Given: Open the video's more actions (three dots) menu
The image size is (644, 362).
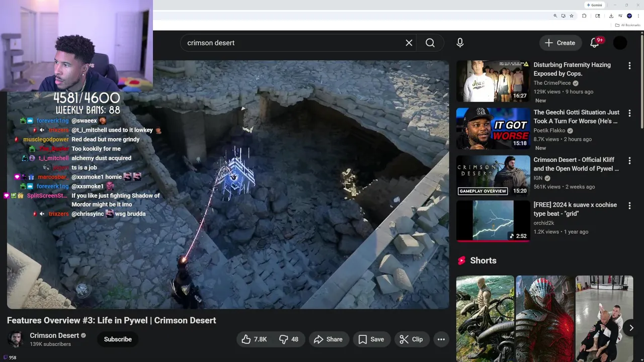Looking at the screenshot, I should click(x=441, y=339).
